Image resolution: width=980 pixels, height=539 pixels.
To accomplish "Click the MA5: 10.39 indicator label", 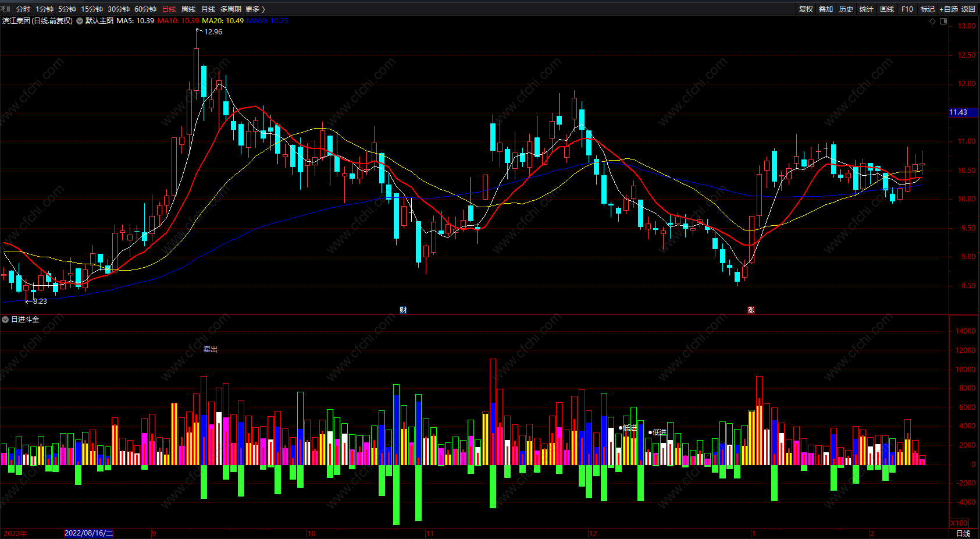I will [x=135, y=21].
